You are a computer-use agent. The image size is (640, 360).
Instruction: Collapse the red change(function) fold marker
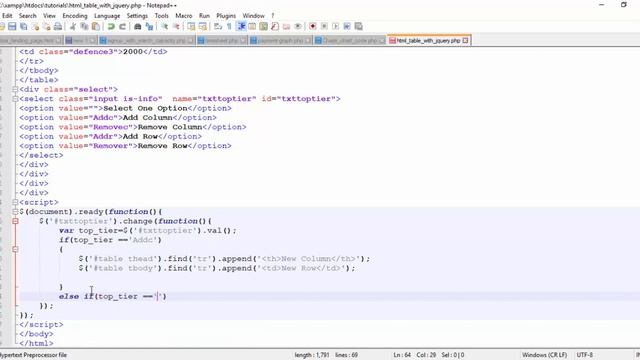[15, 221]
